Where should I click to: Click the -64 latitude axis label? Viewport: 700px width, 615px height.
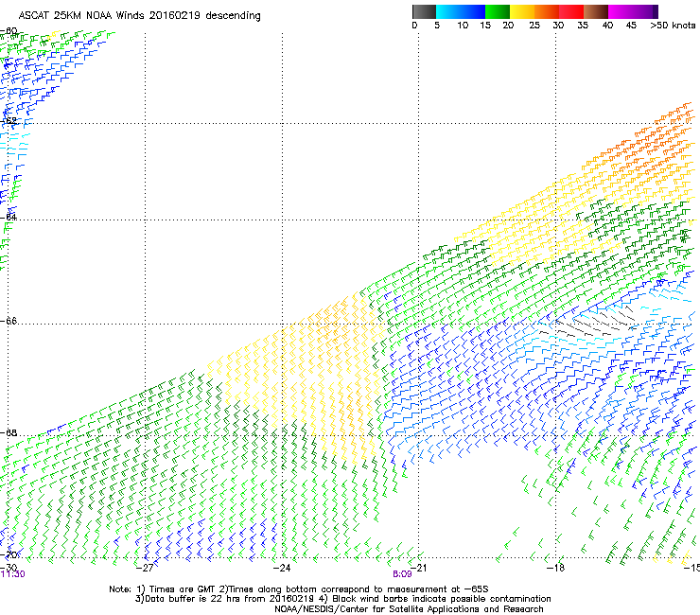pyautogui.click(x=9, y=217)
